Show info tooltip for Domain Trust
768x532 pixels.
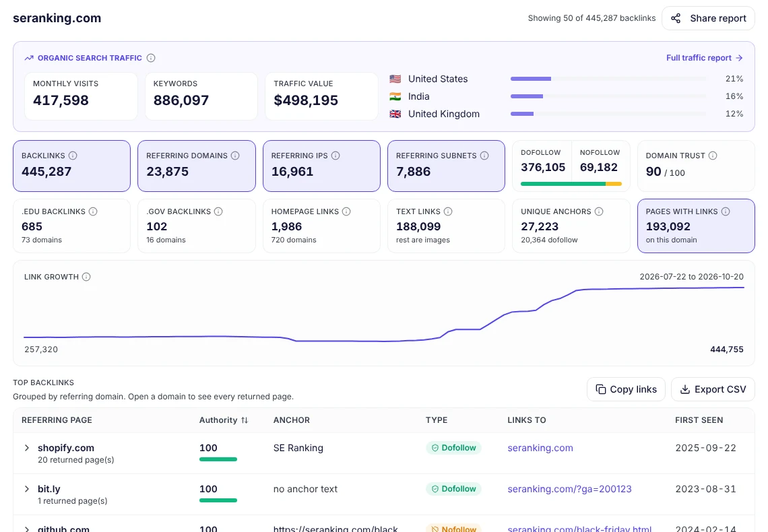click(x=713, y=156)
